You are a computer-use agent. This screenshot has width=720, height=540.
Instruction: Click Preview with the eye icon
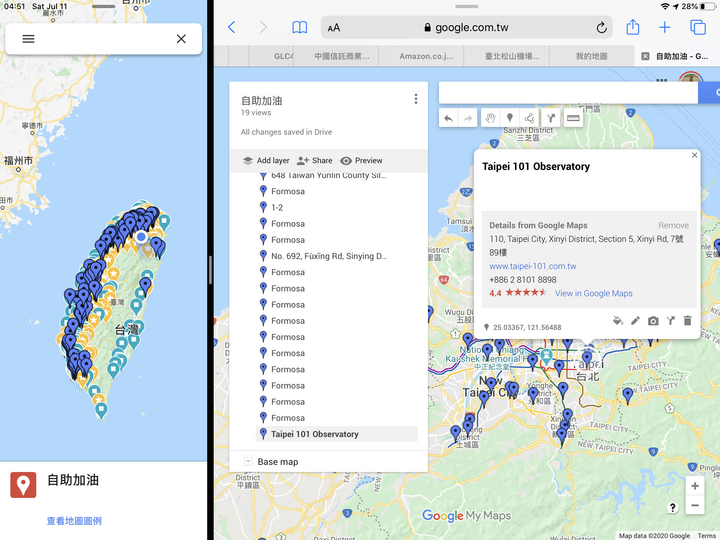click(361, 160)
